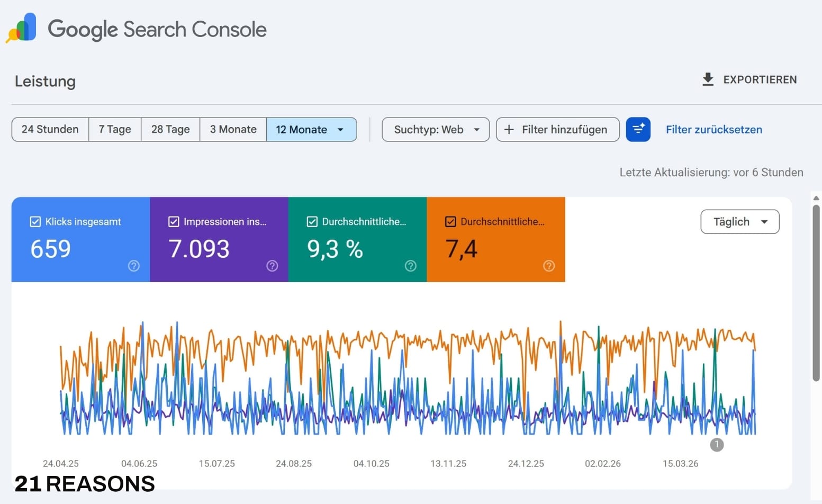Click the orange 7,4 card value
This screenshot has width=822, height=504.
click(x=462, y=249)
